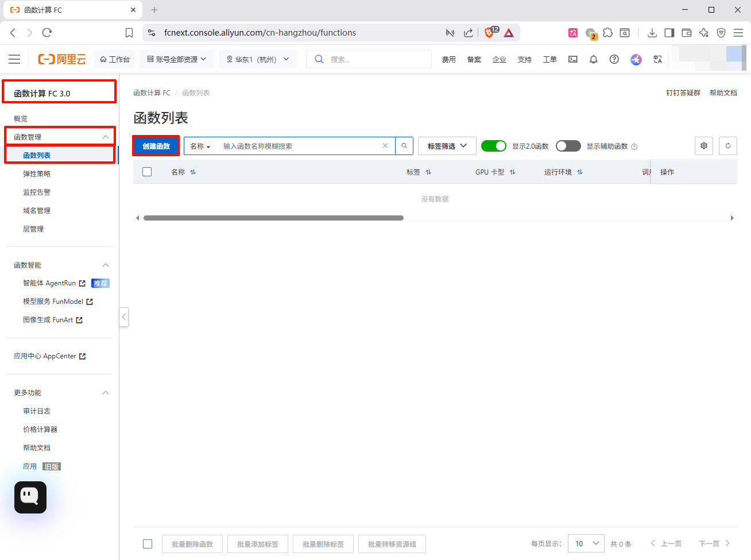Open the 帮助文档 link at top right
Viewport: 751px width, 560px height.
[723, 92]
